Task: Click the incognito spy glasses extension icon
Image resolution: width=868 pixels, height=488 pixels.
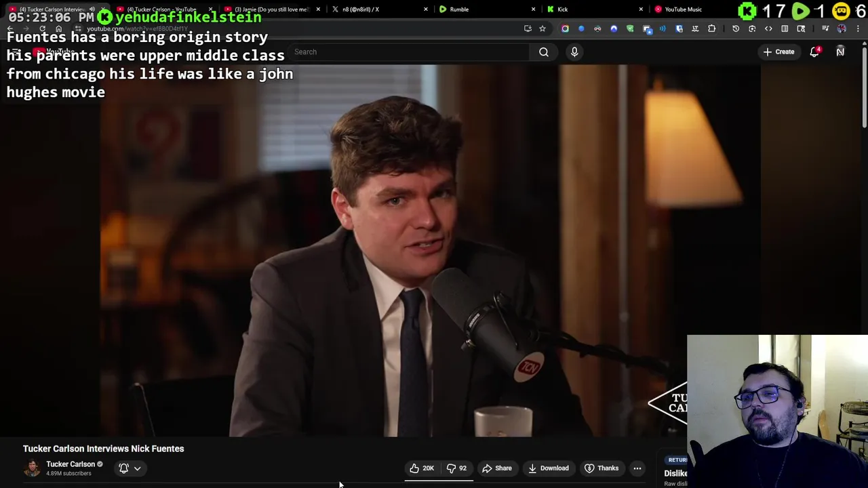Action: point(597,28)
